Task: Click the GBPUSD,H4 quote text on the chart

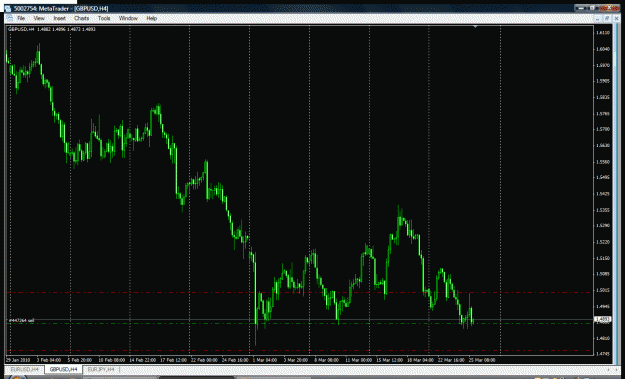Action: [51, 29]
